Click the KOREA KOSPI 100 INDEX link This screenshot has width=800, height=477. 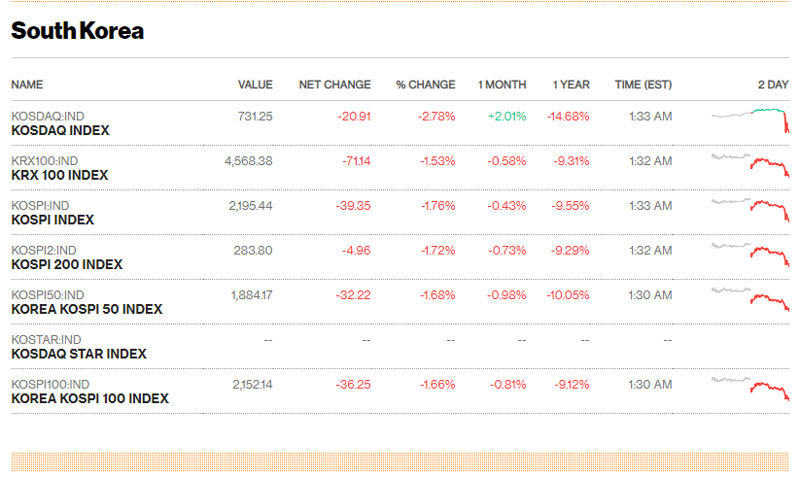[x=89, y=399]
